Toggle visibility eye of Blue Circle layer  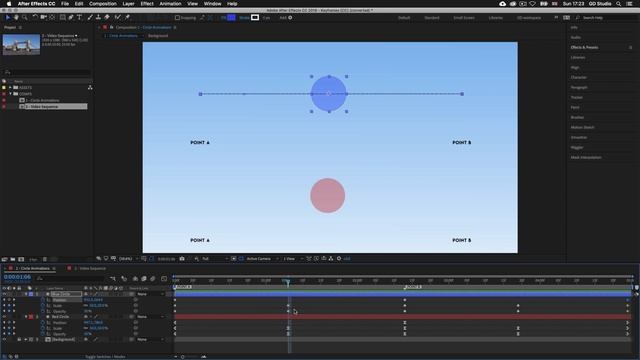click(x=4, y=294)
